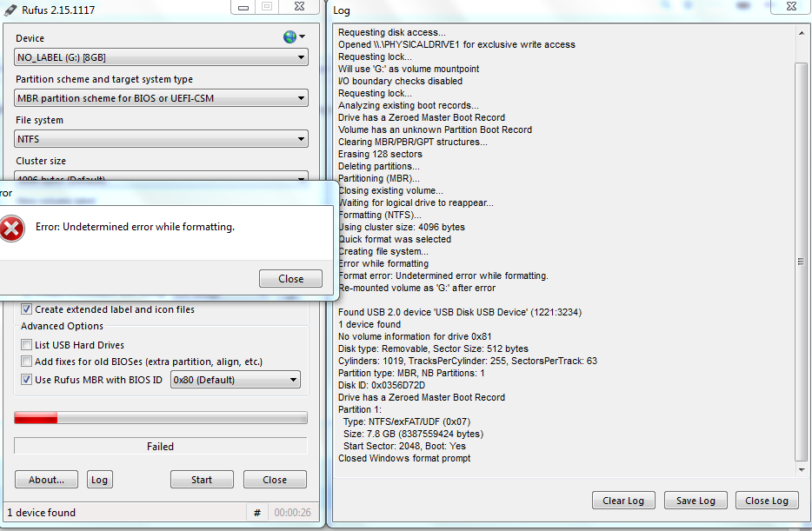Click the Close button beside Start
Viewport: 812px width, 531px height.
[275, 479]
